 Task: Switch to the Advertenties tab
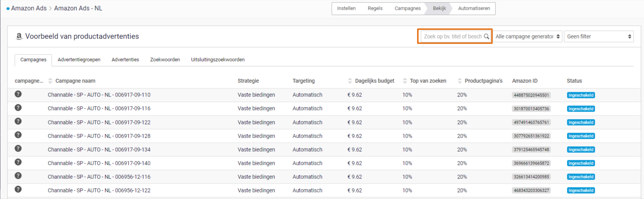(x=125, y=60)
